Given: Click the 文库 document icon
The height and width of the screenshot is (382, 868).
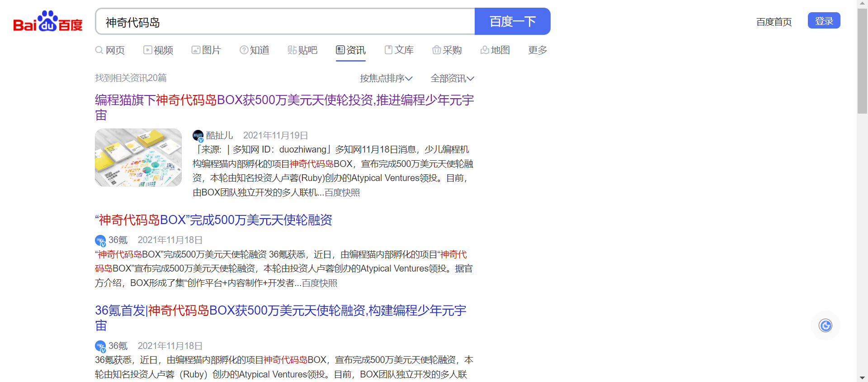Looking at the screenshot, I should tap(389, 50).
